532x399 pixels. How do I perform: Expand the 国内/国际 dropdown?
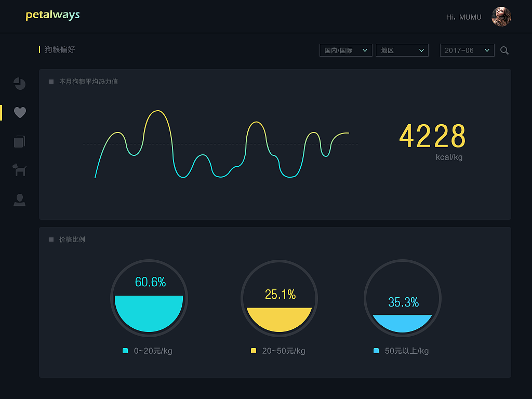pyautogui.click(x=345, y=50)
